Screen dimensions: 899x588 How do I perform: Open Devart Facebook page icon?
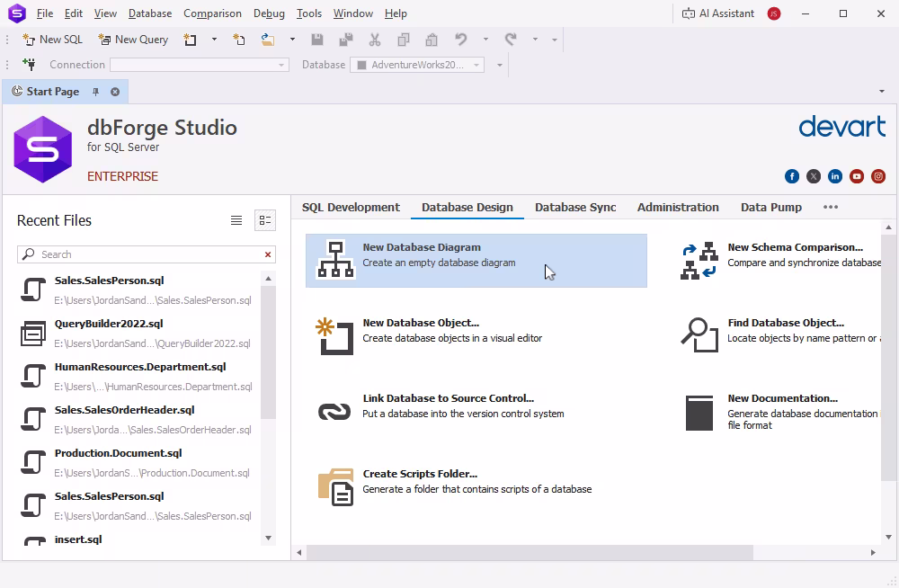click(x=792, y=177)
